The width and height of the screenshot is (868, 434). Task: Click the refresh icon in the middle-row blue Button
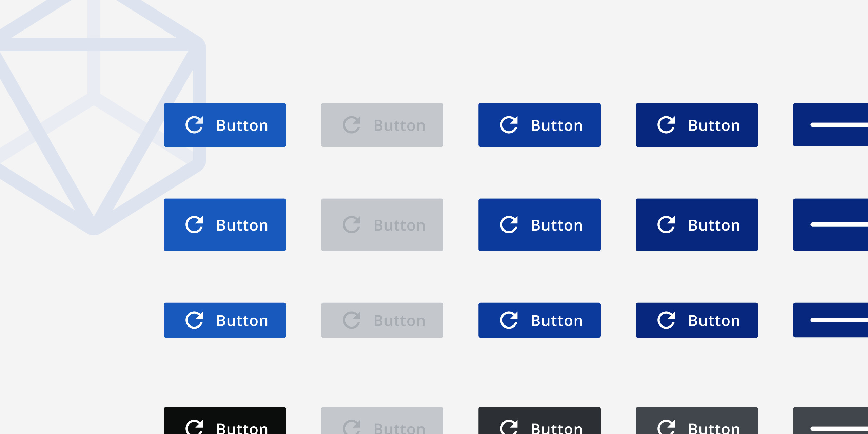tap(194, 224)
